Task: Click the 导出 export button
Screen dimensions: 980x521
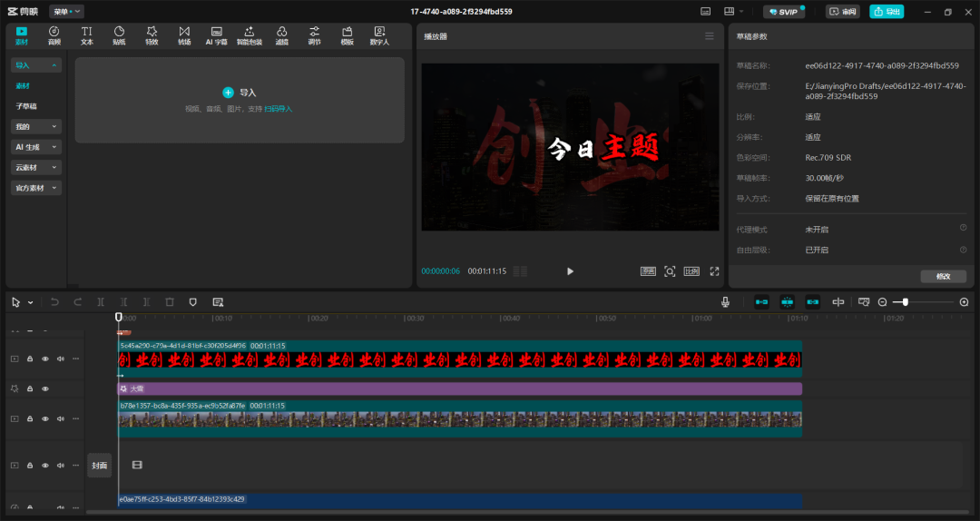Action: coord(887,11)
